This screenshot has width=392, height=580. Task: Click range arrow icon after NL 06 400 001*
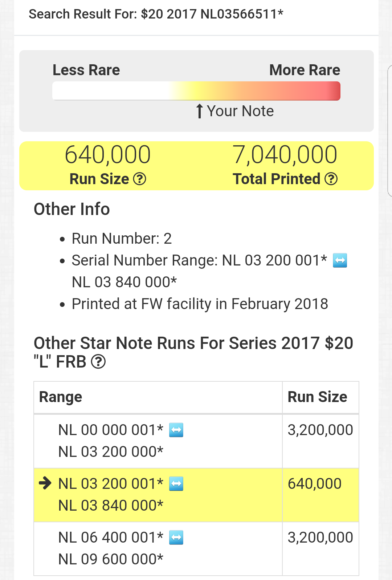176,538
